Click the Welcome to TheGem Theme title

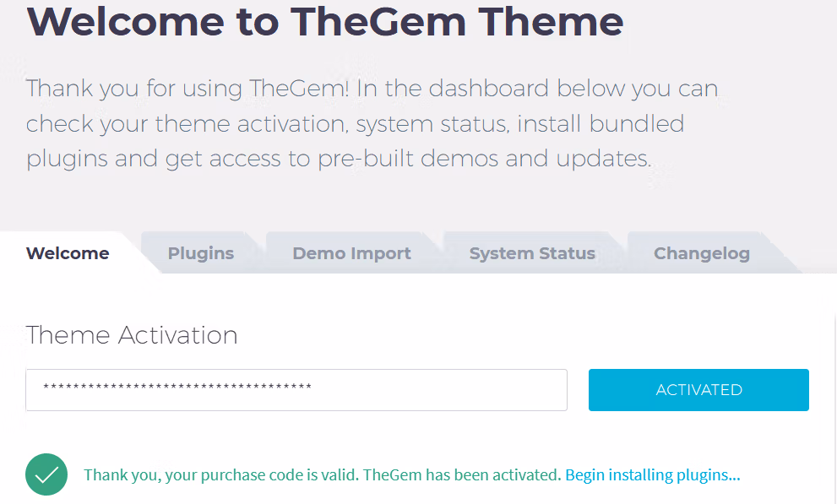tap(325, 21)
